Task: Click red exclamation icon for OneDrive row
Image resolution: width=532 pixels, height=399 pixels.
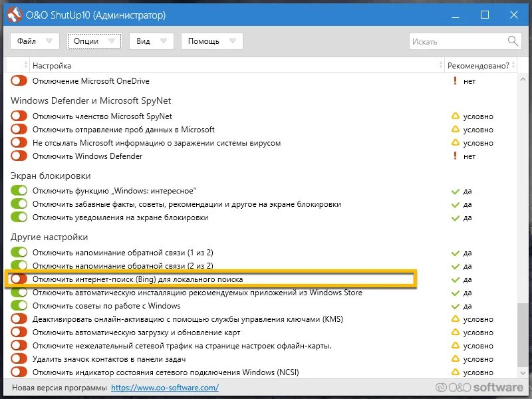Action: 455,80
